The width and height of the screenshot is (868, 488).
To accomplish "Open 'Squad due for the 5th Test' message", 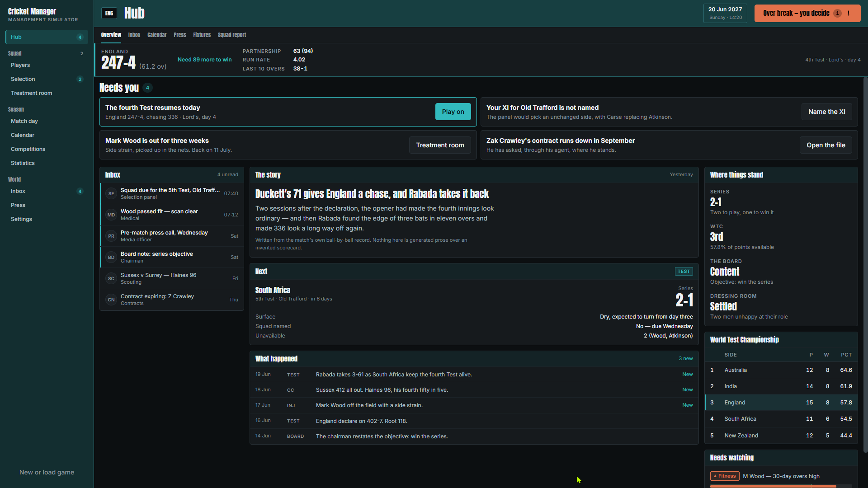I will pyautogui.click(x=172, y=193).
